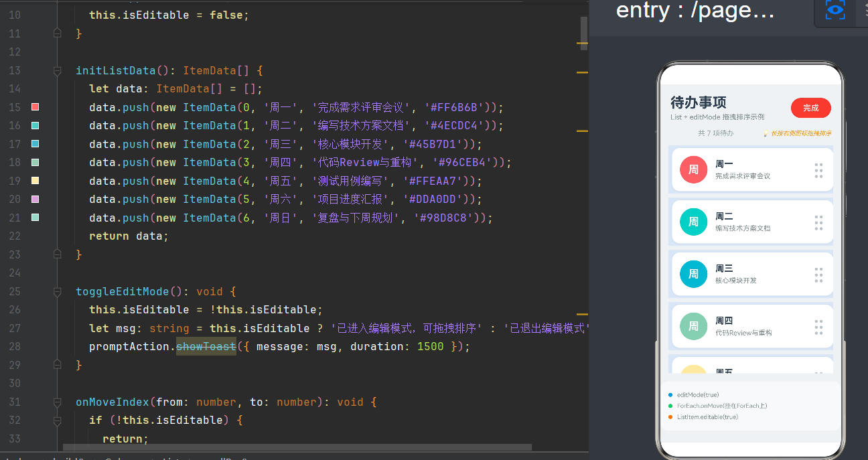868x460 pixels.
Task: Click fold end marker on line 11
Action: pyautogui.click(x=58, y=33)
